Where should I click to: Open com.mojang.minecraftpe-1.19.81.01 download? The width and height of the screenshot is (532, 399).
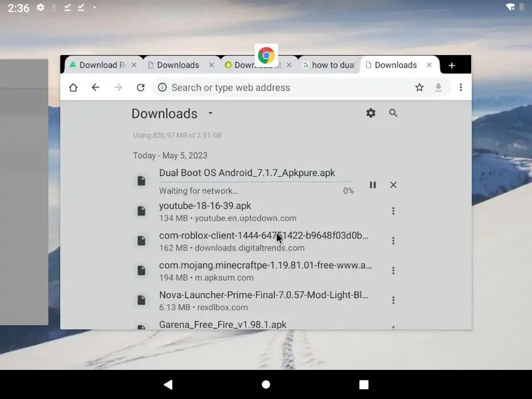(x=264, y=271)
